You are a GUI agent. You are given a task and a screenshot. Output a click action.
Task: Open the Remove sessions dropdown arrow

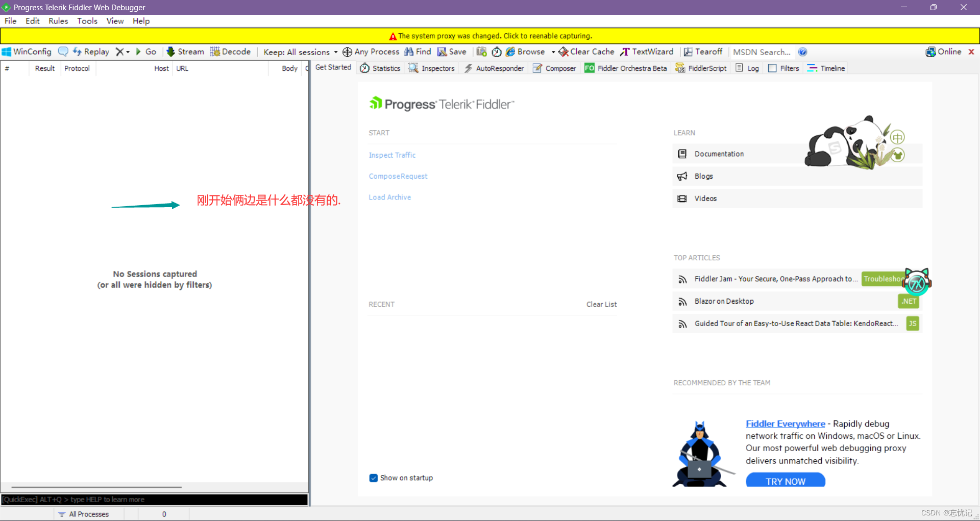pyautogui.click(x=128, y=52)
